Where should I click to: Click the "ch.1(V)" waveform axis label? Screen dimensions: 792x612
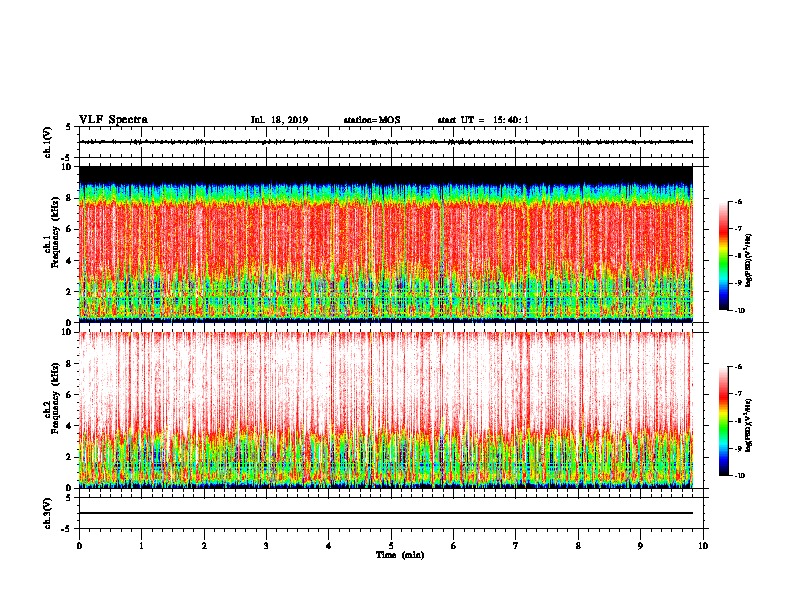point(47,142)
